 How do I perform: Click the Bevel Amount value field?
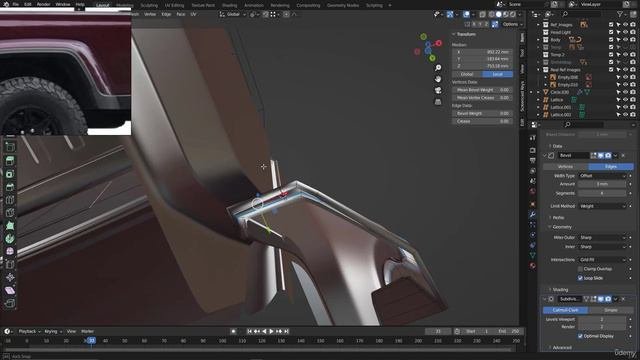[x=602, y=184]
